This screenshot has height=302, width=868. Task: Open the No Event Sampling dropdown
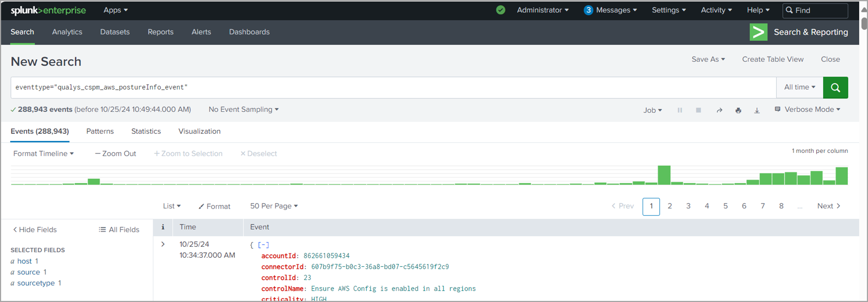[243, 109]
